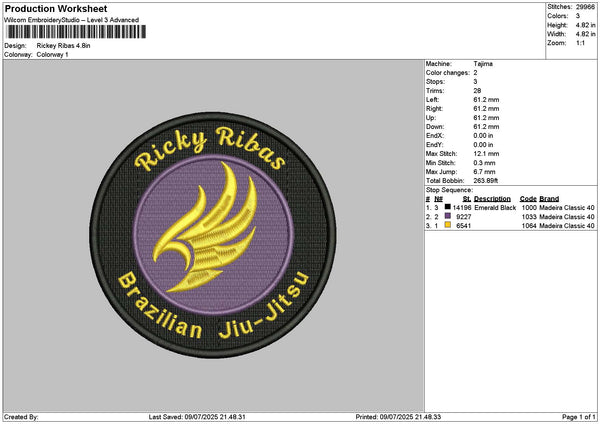The height and width of the screenshot is (424, 600).
Task: Click the Width value 4.82 in
Action: coord(585,34)
